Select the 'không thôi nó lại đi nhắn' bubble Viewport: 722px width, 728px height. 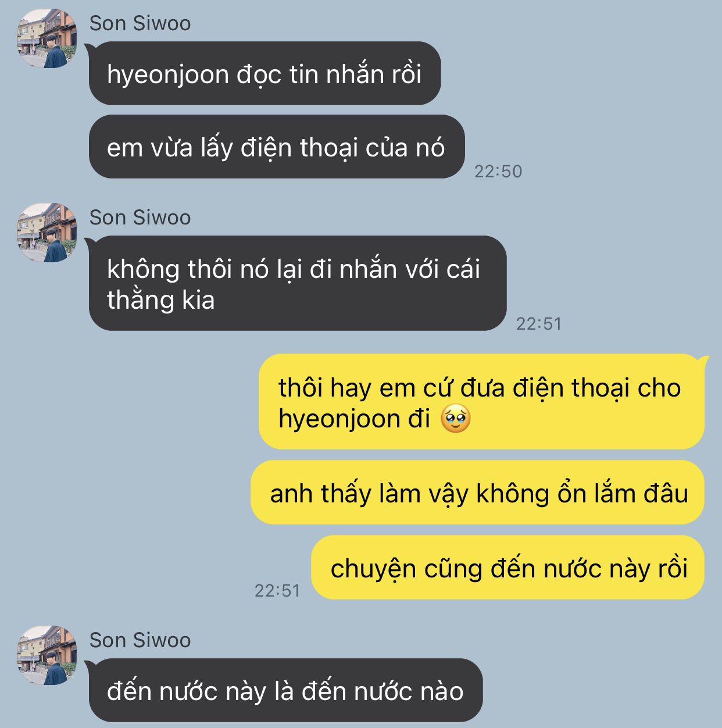(298, 284)
